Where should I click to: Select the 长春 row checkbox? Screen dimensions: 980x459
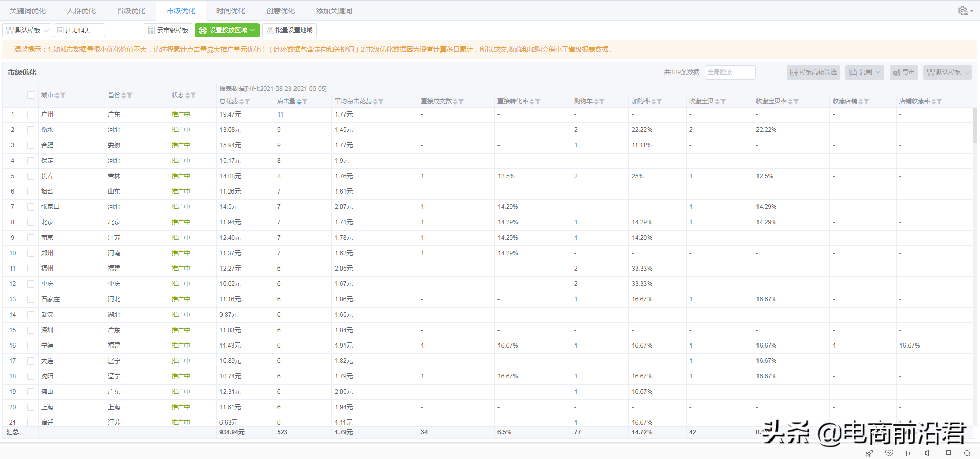31,176
